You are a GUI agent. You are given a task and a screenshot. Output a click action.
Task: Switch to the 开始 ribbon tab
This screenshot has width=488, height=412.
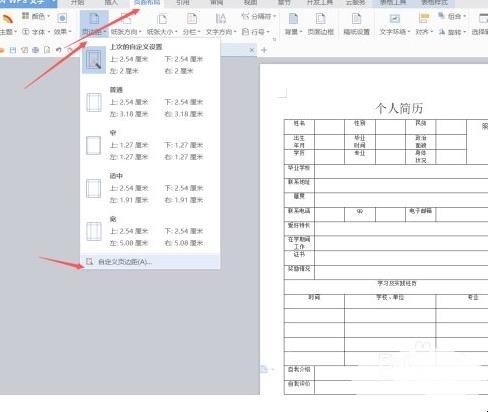click(77, 3)
